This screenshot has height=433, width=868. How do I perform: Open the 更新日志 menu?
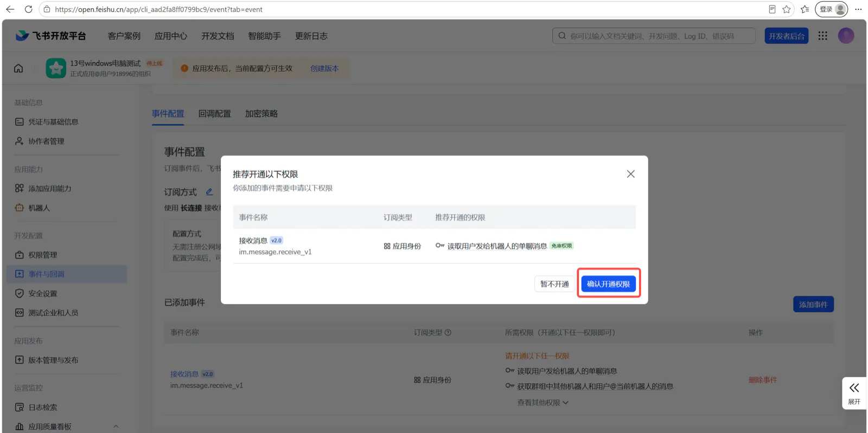pyautogui.click(x=311, y=36)
